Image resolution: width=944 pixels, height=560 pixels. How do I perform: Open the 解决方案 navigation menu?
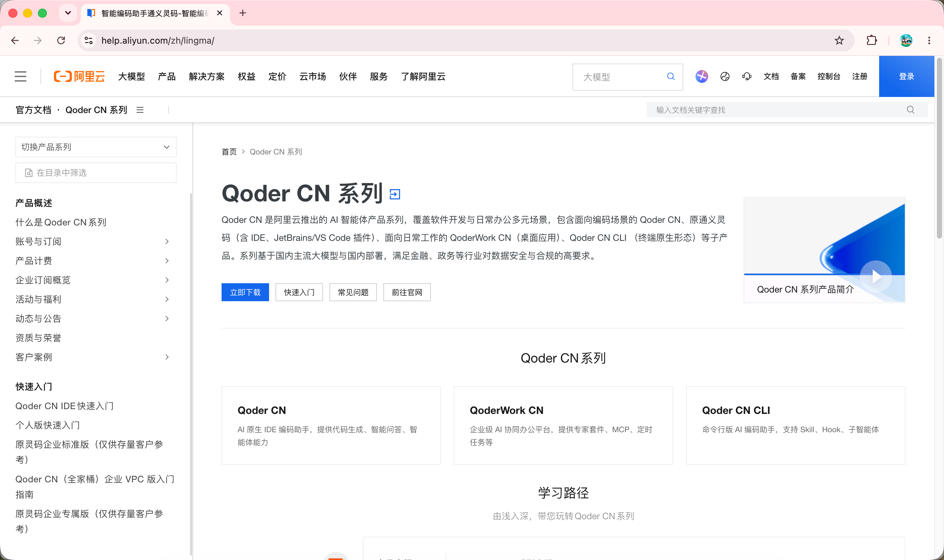[207, 77]
